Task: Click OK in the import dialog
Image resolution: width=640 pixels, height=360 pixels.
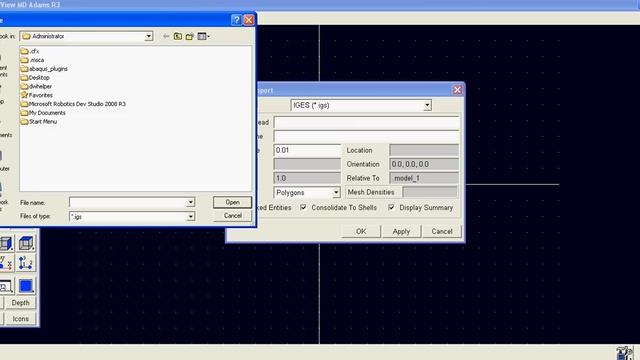Action: point(361,231)
